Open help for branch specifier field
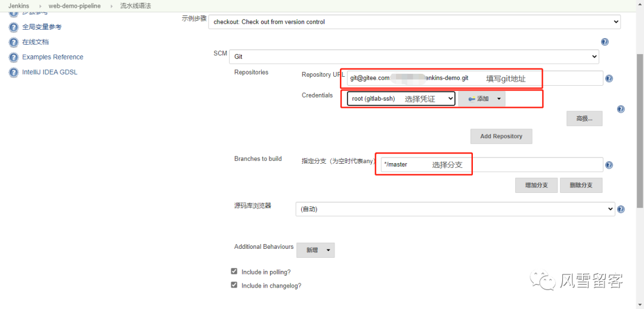Screen dimensions: 644x309 point(609,165)
